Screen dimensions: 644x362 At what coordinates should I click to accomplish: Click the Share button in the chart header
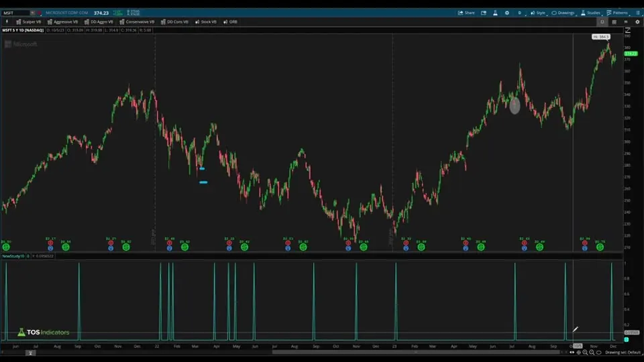point(466,13)
